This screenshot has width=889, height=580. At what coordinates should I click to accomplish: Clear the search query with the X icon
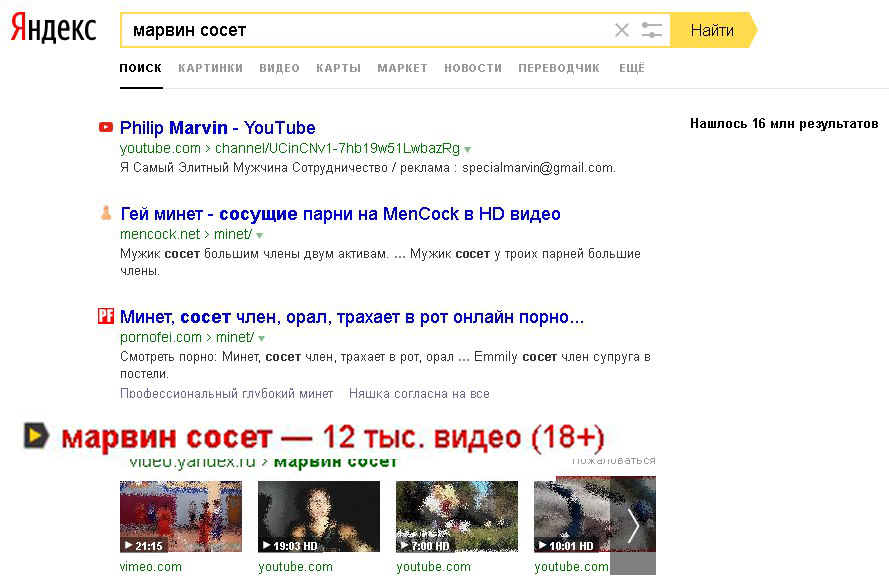[622, 30]
